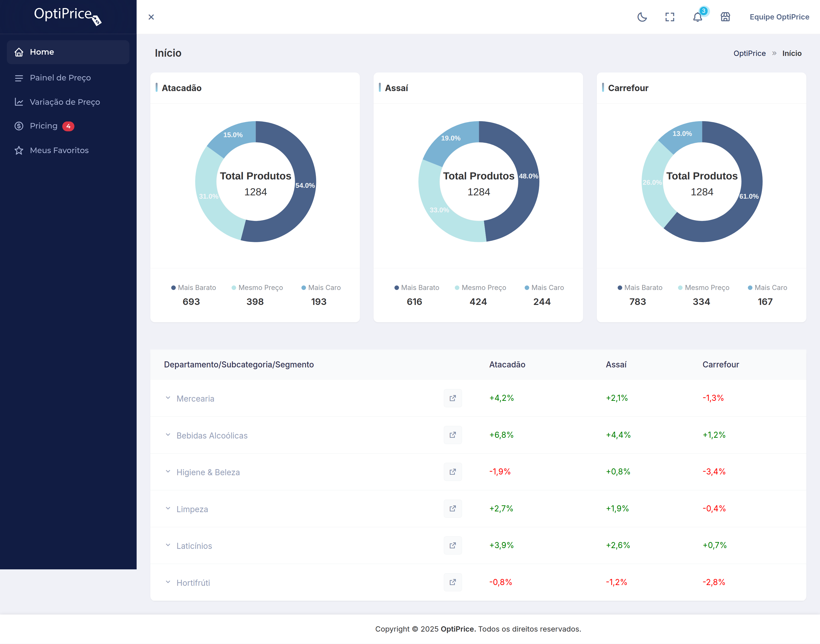Toggle Mais Caro legend in Carrefour card
Viewport: 820px width, 644px height.
click(767, 288)
